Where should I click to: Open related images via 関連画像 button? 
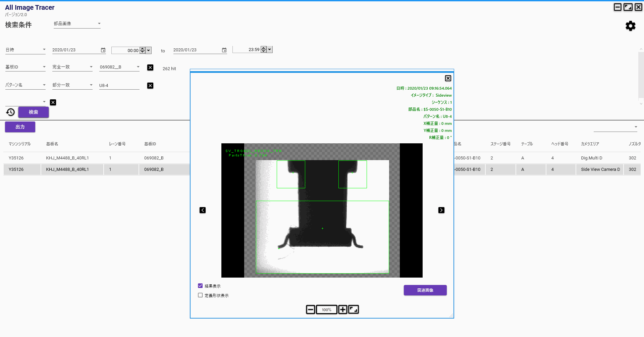(425, 290)
